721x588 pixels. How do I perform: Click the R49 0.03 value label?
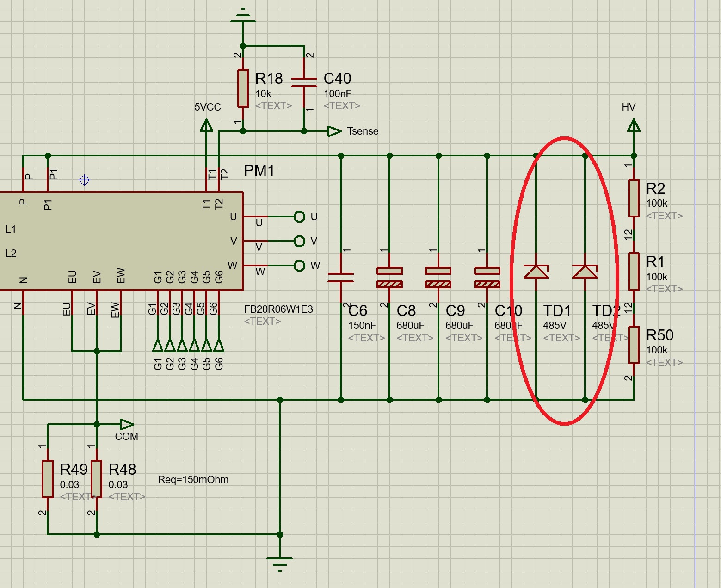pos(69,484)
